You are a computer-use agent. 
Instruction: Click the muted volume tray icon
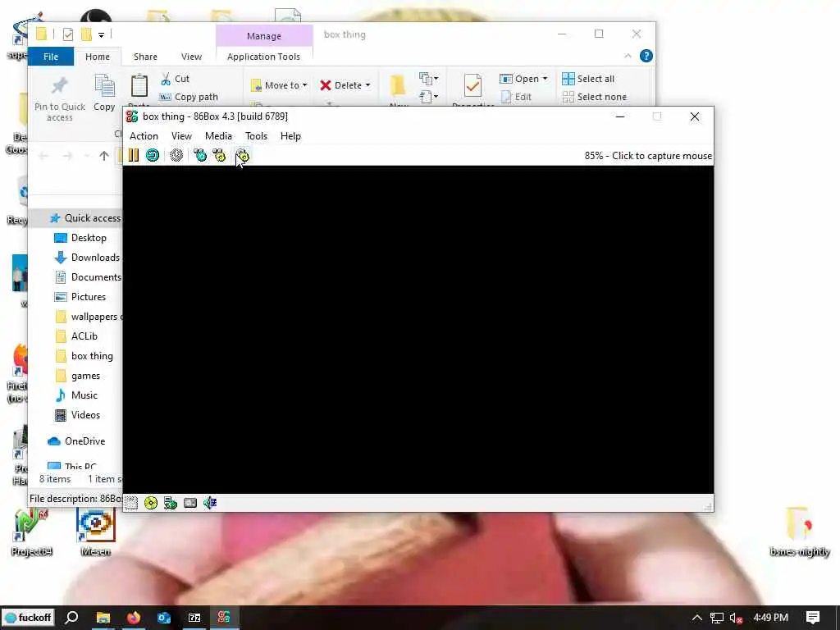point(736,618)
